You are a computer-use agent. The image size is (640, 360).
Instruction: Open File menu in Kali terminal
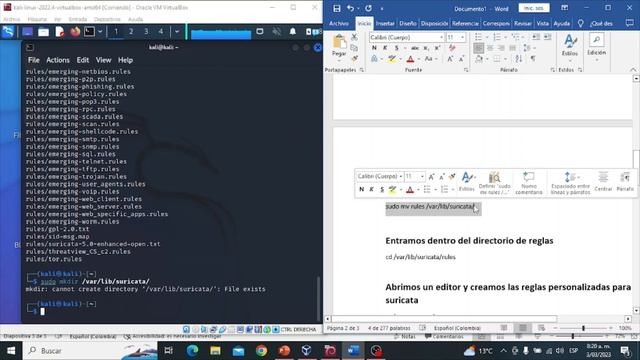coord(33,60)
